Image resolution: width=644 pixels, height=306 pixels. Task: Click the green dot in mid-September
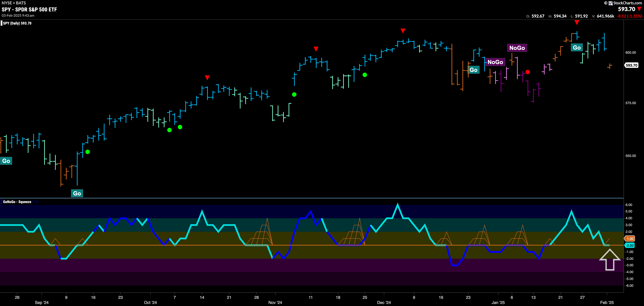click(x=87, y=152)
